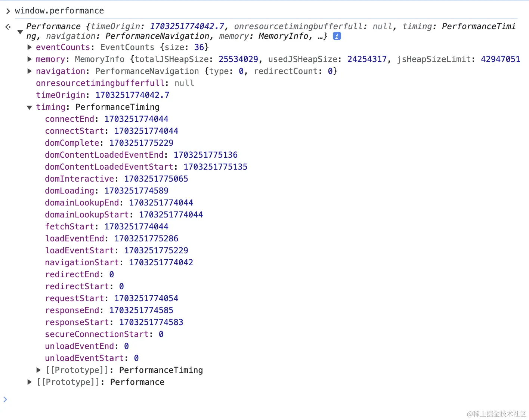Expand the [[Prototype]]: PerformanceTiming entry

click(x=38, y=370)
